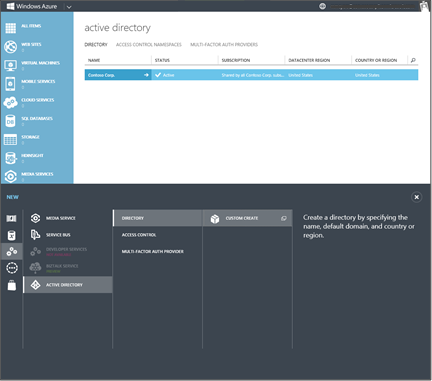Close the New panel with X button
Screen dimensions: 432x381
[x=416, y=197]
